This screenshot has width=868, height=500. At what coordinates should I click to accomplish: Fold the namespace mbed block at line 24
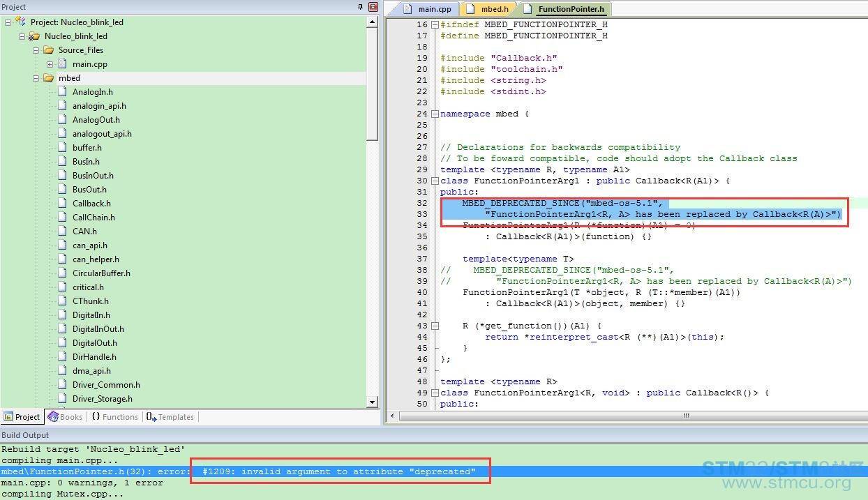435,114
